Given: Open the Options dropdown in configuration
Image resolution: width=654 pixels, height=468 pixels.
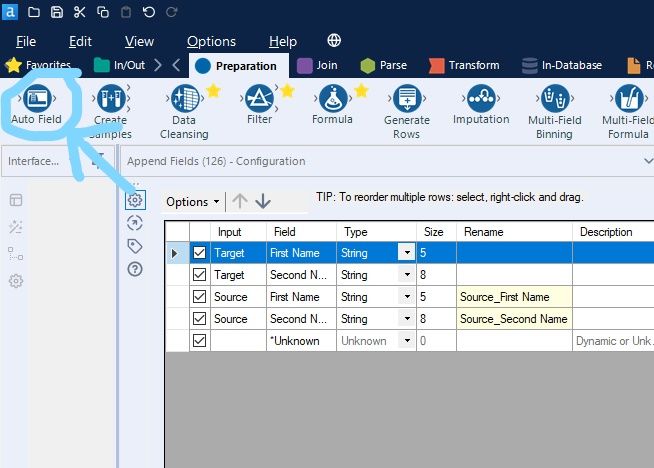Looking at the screenshot, I should click(x=193, y=201).
